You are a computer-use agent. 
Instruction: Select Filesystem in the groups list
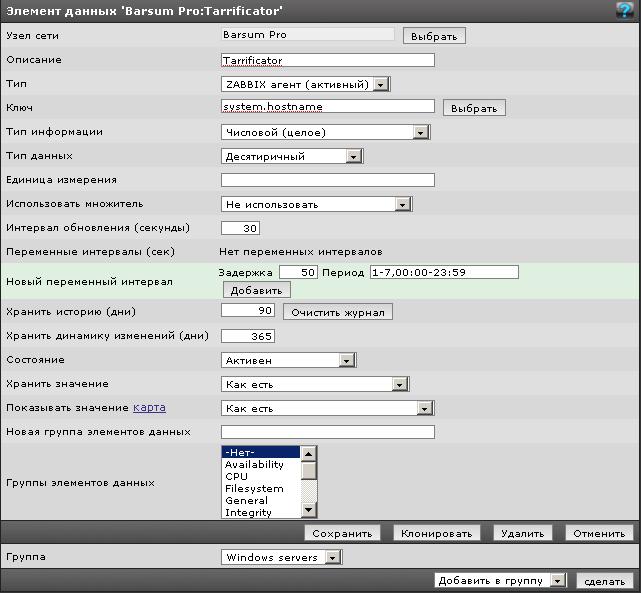254,489
